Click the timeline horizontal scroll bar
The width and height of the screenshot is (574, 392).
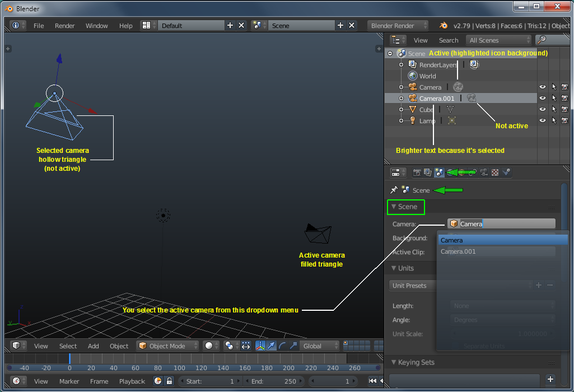coord(194,367)
